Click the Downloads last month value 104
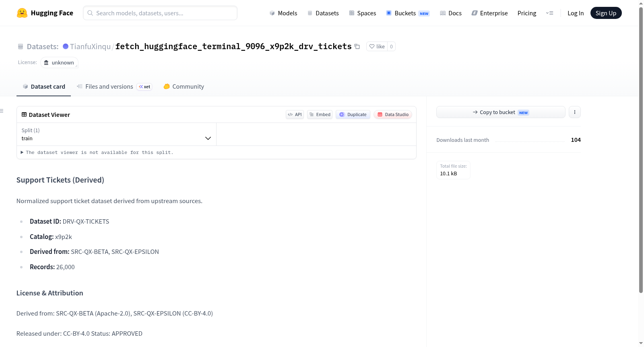 tap(576, 140)
